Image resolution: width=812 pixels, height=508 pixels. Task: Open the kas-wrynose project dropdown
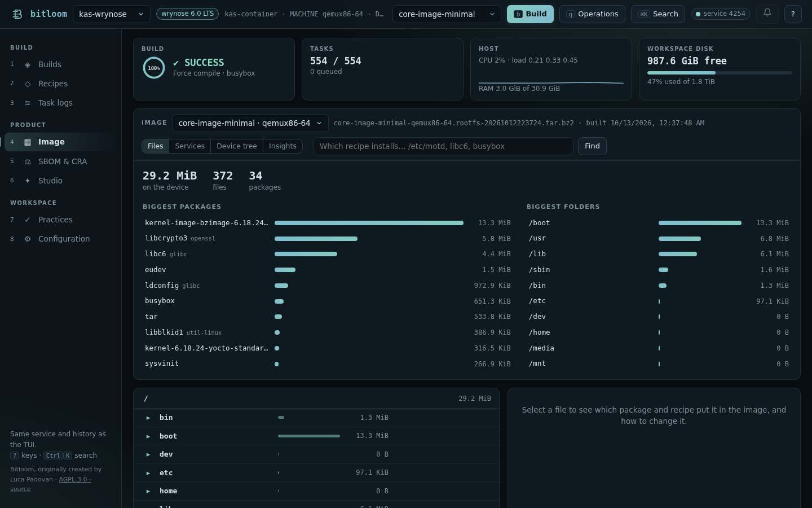click(x=112, y=14)
